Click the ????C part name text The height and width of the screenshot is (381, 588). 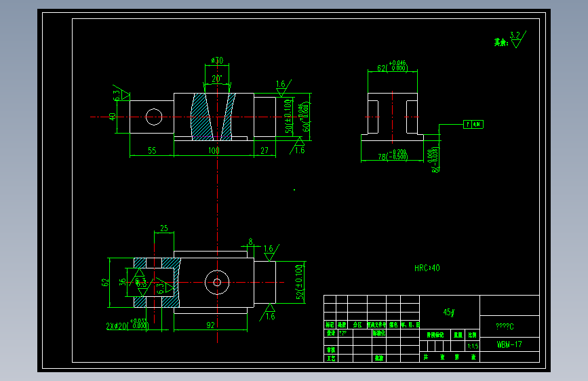tap(505, 326)
